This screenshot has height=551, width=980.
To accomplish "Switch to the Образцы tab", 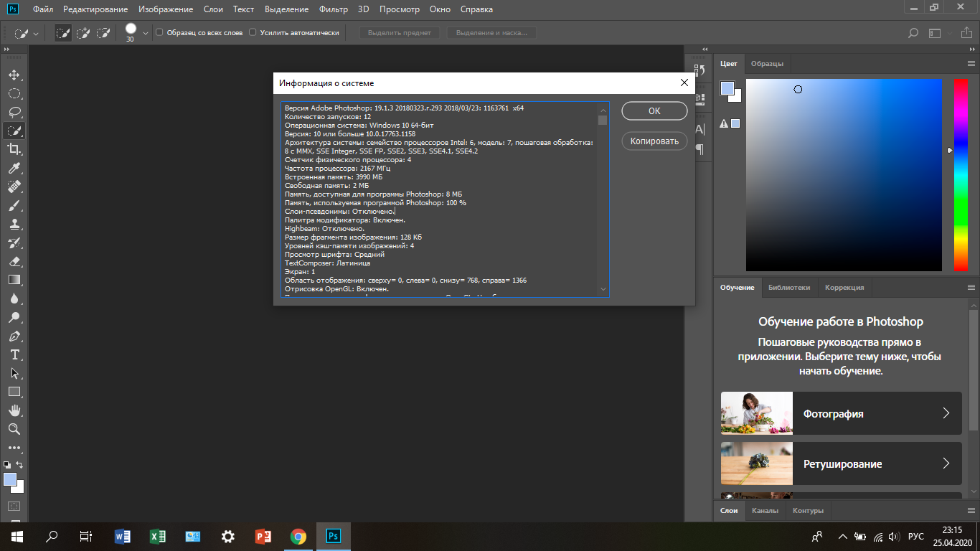I will coord(767,64).
